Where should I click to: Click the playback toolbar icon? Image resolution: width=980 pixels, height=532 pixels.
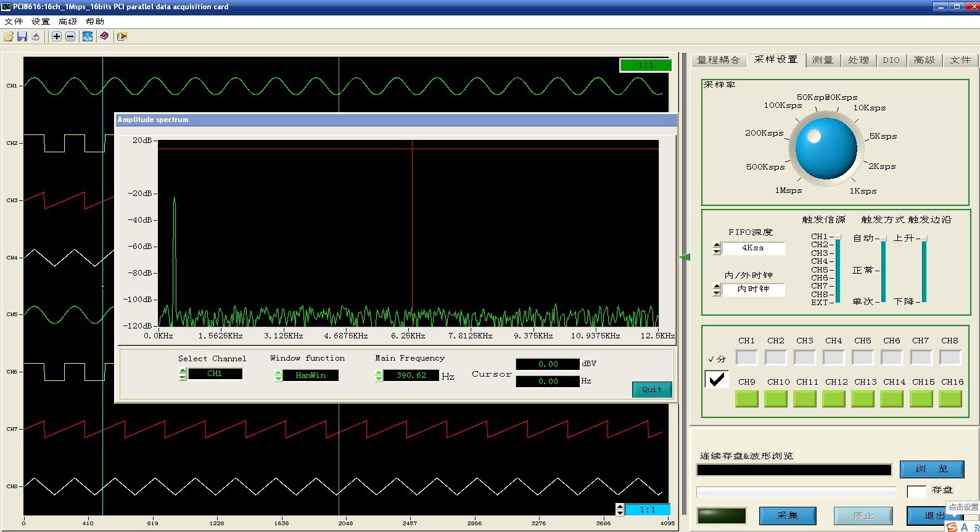coord(122,37)
